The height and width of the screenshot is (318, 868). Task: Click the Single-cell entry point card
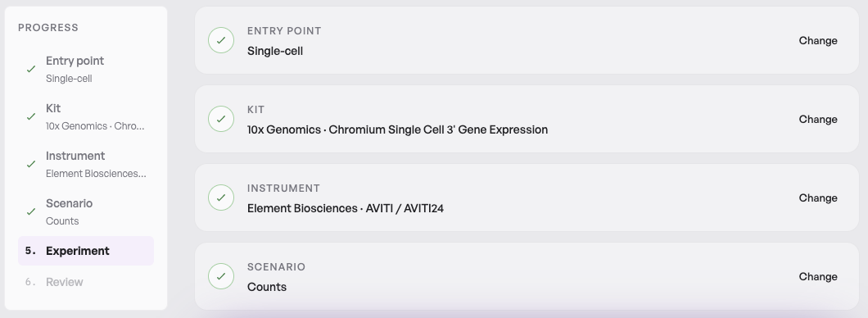point(527,40)
